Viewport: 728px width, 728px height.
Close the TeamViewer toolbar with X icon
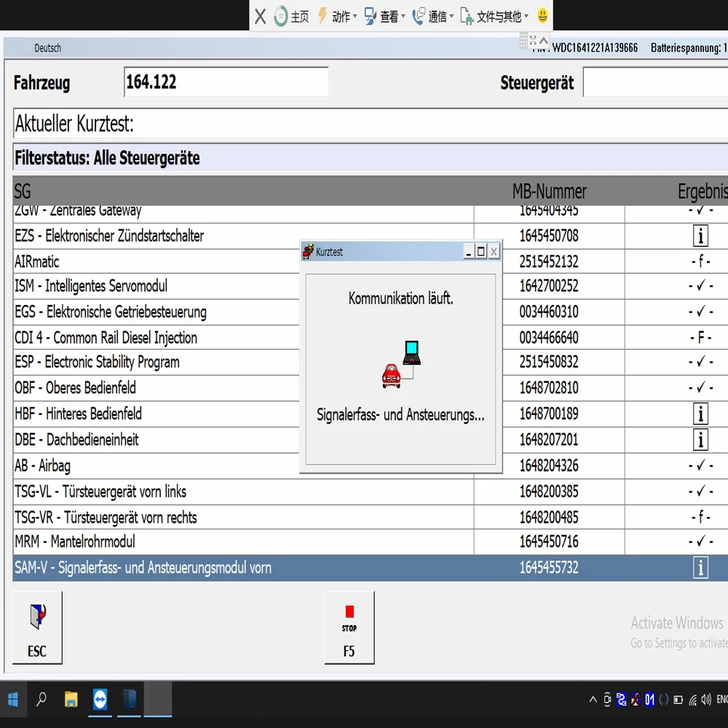(x=260, y=16)
